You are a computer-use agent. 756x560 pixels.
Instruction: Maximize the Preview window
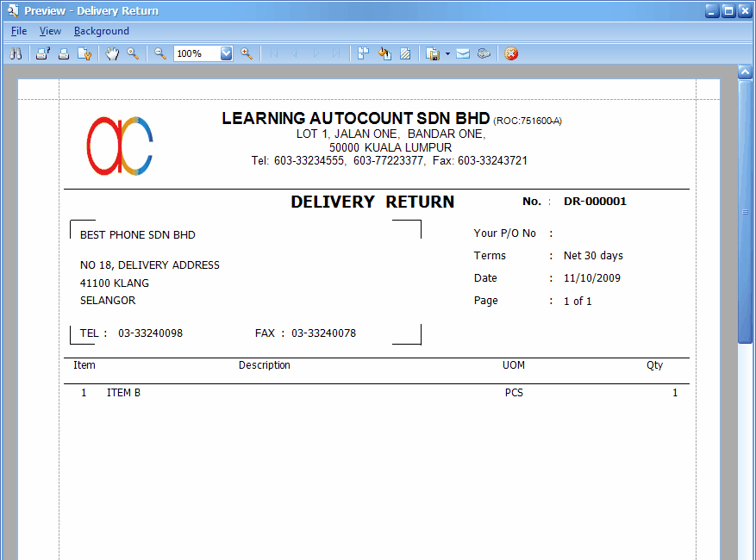pyautogui.click(x=729, y=10)
